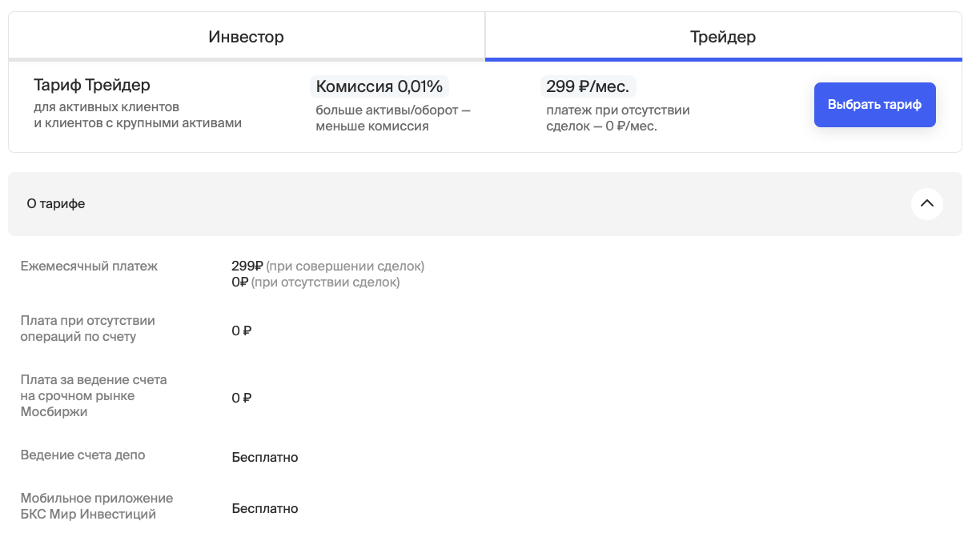Switch to the Инвестор tab
The height and width of the screenshot is (549, 980).
247,37
